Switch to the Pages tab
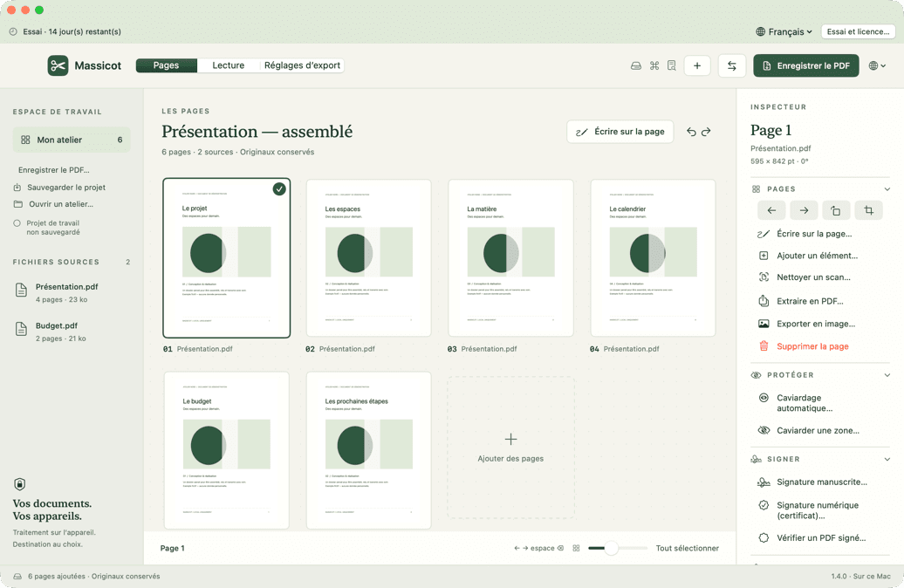 pos(166,65)
